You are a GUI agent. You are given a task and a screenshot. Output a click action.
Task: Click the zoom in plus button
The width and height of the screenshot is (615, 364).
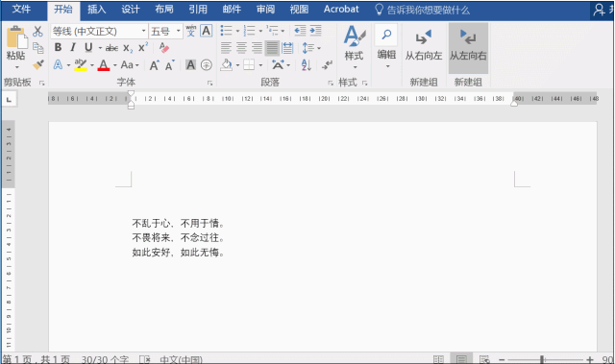(590, 359)
